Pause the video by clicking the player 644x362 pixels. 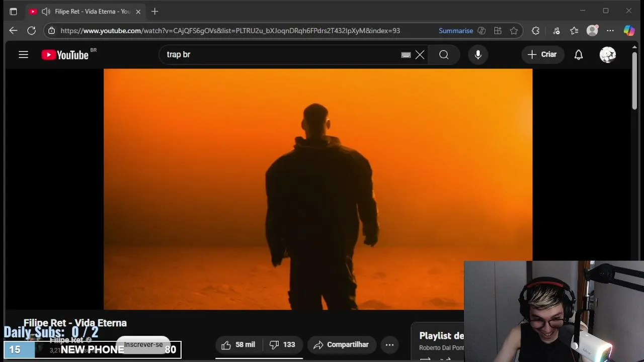pos(318,189)
